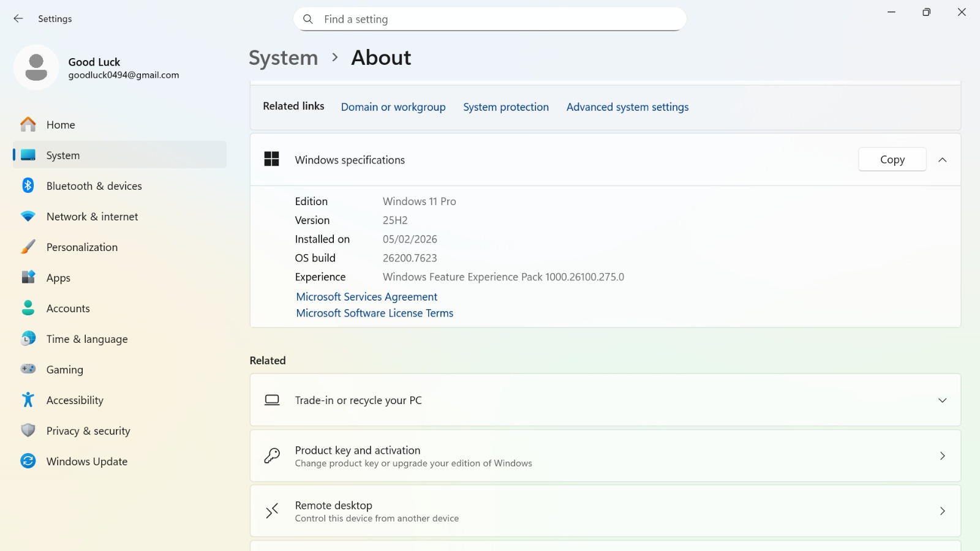980x551 pixels.
Task: Collapse the Windows specifications section
Action: (943, 160)
